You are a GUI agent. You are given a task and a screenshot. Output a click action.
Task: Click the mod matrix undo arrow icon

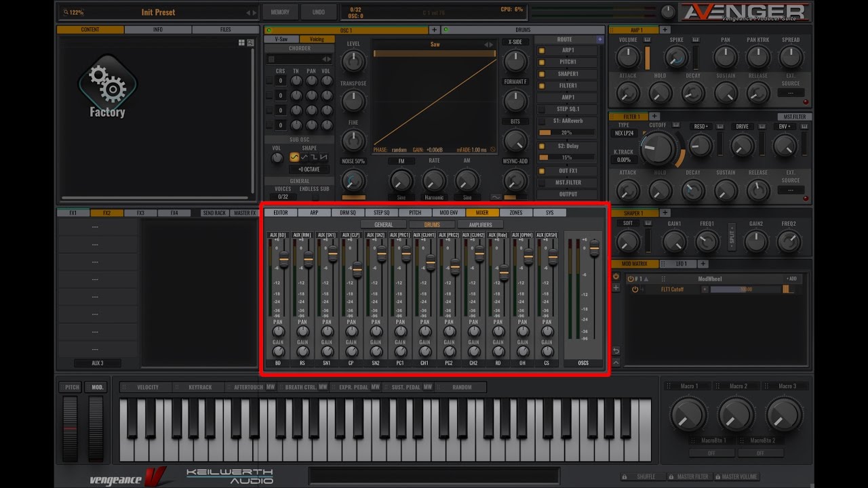pyautogui.click(x=616, y=351)
